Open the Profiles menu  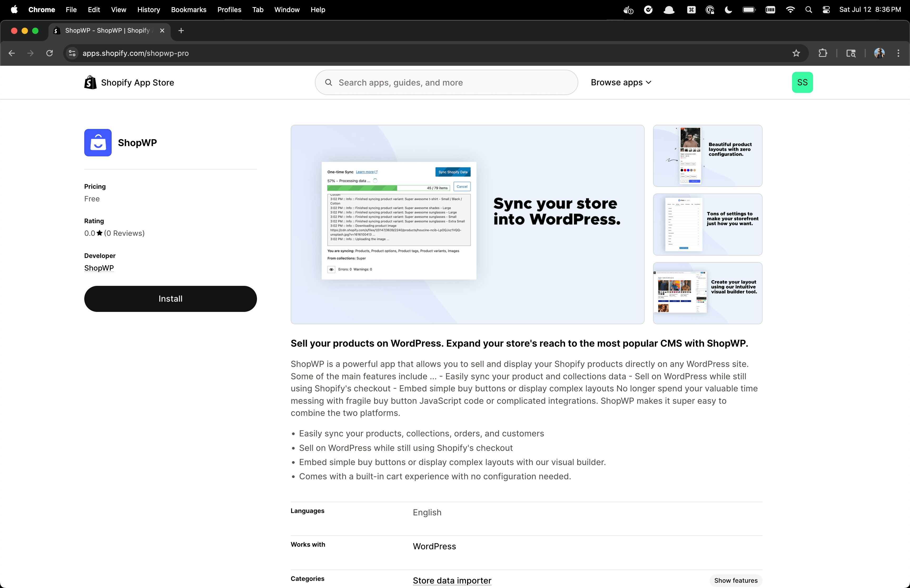click(x=229, y=9)
